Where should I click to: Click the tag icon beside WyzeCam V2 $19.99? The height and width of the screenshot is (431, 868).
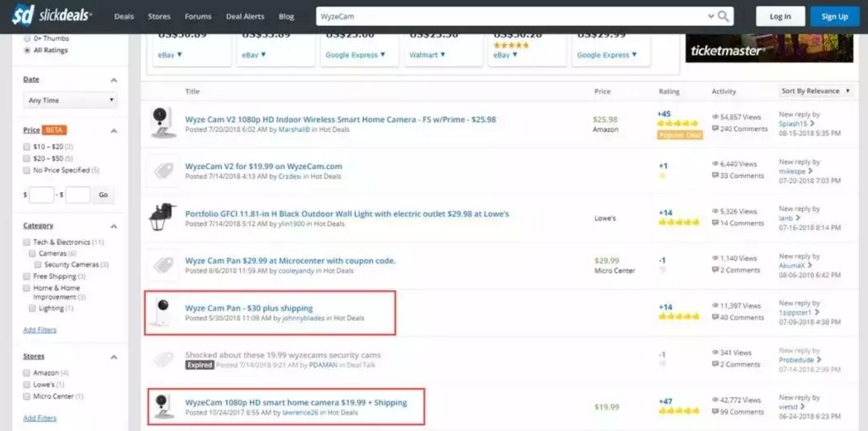click(x=163, y=171)
